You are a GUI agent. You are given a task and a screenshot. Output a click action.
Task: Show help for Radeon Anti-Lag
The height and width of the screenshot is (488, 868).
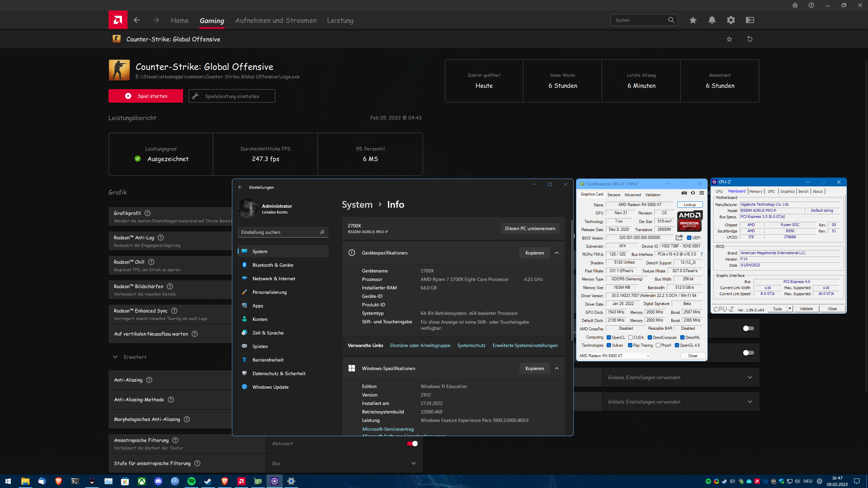pyautogui.click(x=161, y=238)
